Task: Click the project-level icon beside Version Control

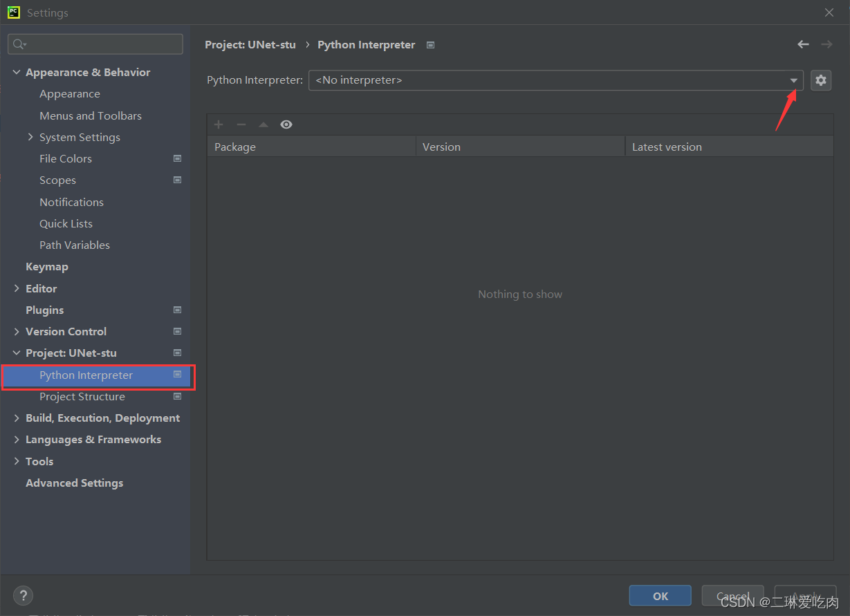Action: [x=177, y=331]
